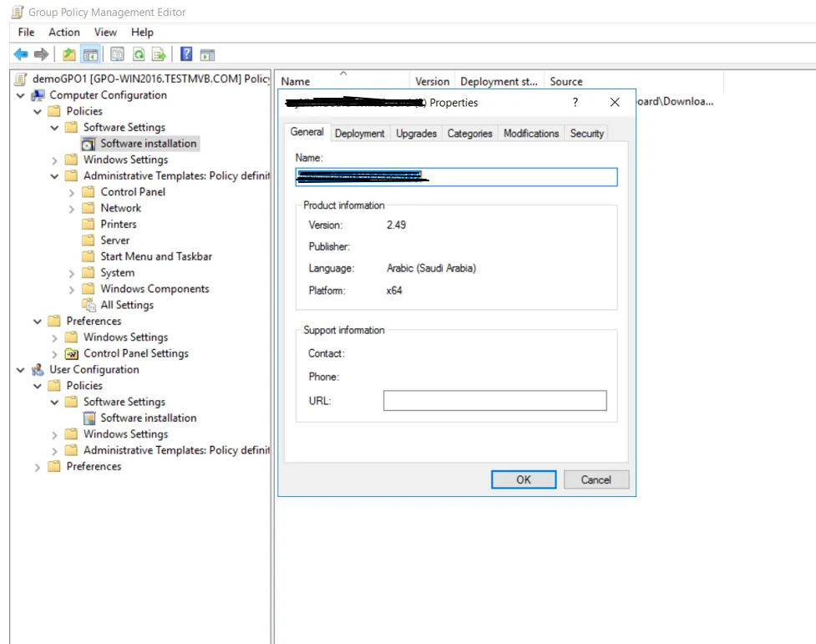Expand the Control Panel folder
This screenshot has height=644, width=816.
[72, 192]
